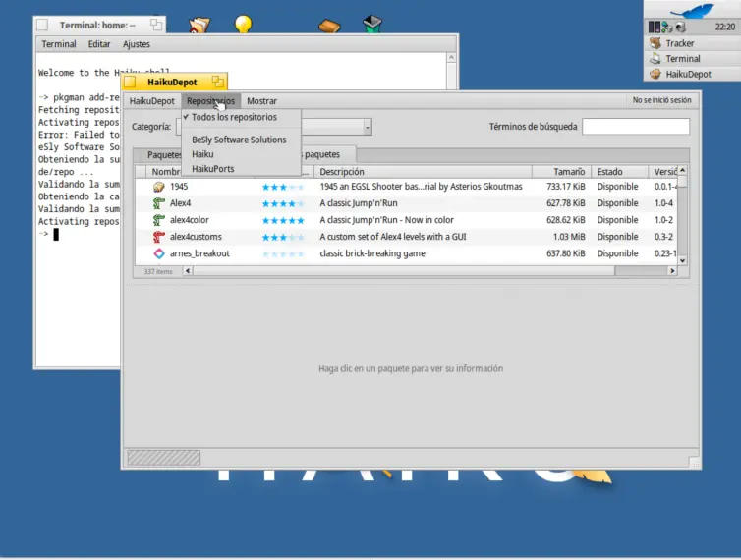Viewport: 741px width, 560px height.
Task: Click the home folder desktop icon
Action: click(x=199, y=25)
